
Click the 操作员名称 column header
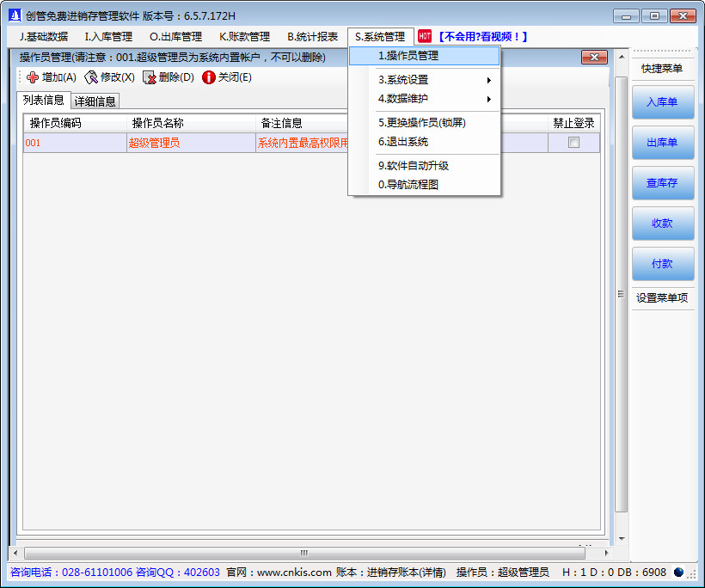click(x=191, y=123)
